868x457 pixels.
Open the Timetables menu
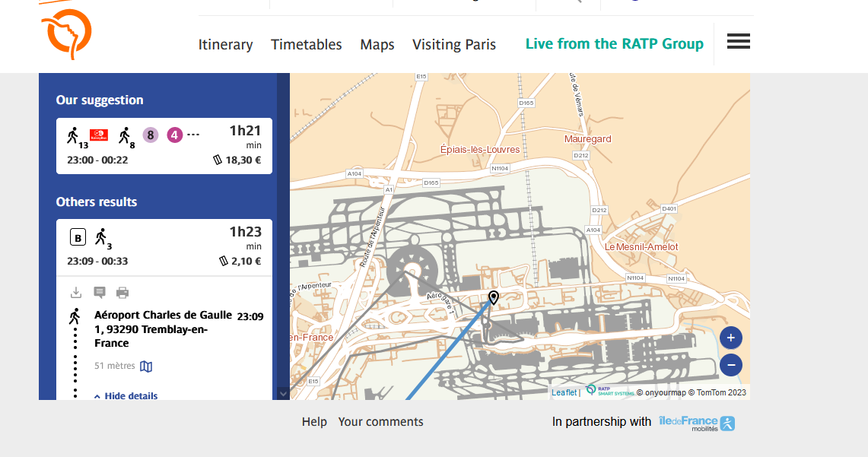coord(306,44)
